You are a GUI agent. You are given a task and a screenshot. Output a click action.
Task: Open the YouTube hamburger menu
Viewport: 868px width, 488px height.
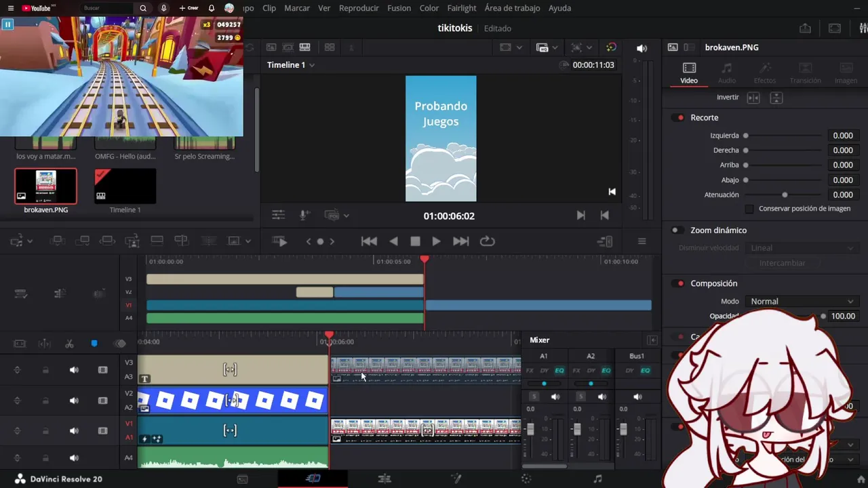click(x=10, y=8)
